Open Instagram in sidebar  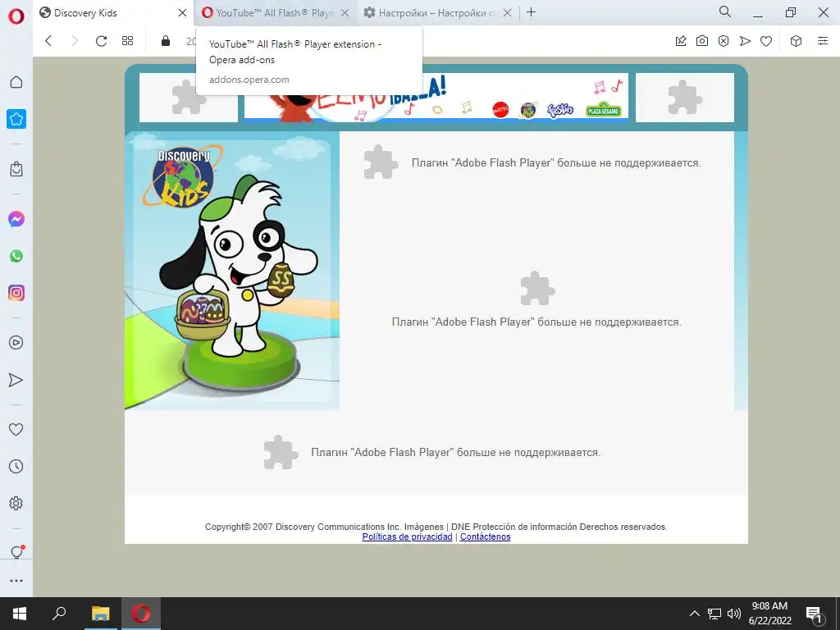(x=16, y=293)
